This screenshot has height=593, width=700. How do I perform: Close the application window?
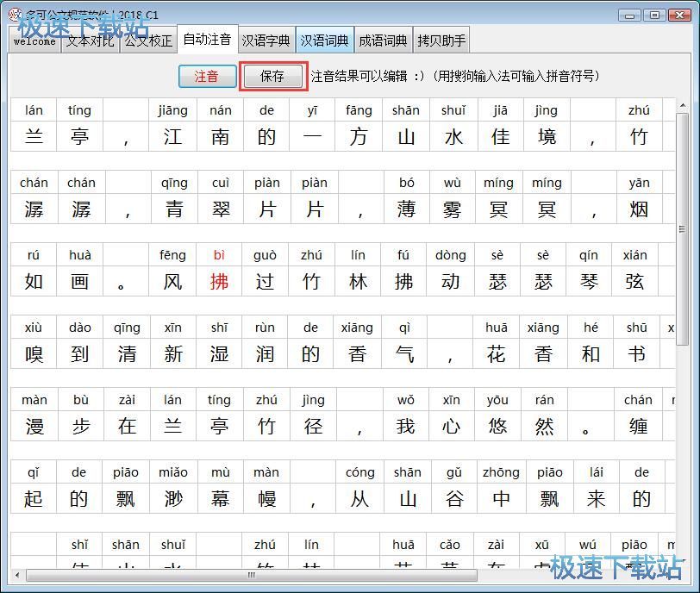click(x=678, y=15)
